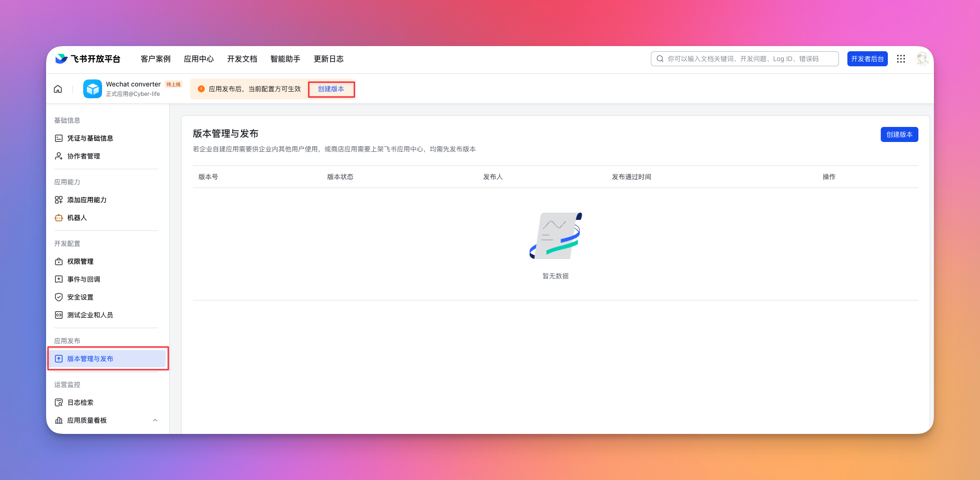Click the 版本管理与发布 page heading
Image resolution: width=980 pixels, height=480 pixels.
(x=226, y=134)
